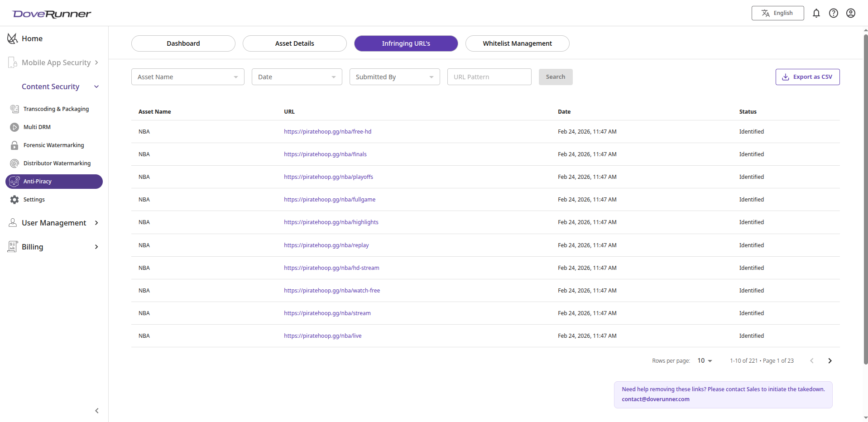Click the contact@doverunner.com email link
Viewport: 868px width, 422px height.
(656, 399)
